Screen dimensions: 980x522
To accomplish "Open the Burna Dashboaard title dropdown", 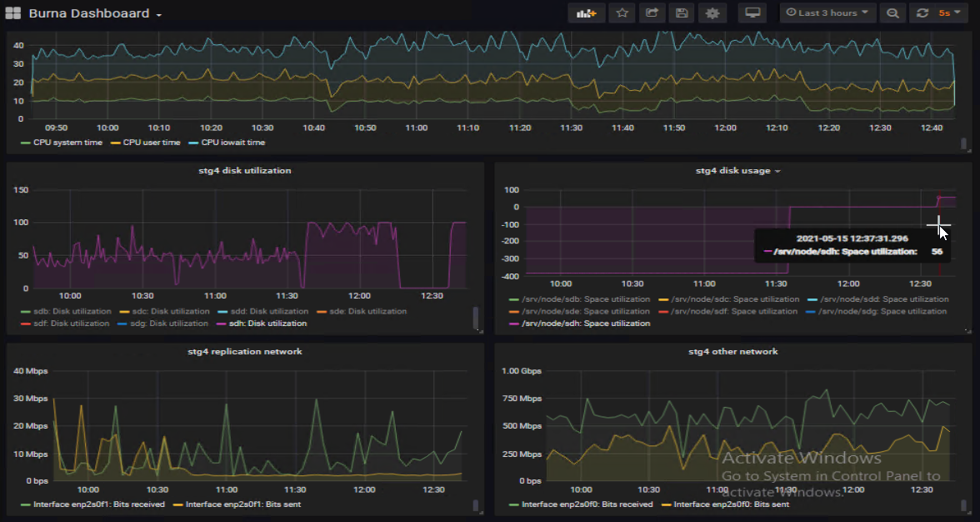I will 95,14.
